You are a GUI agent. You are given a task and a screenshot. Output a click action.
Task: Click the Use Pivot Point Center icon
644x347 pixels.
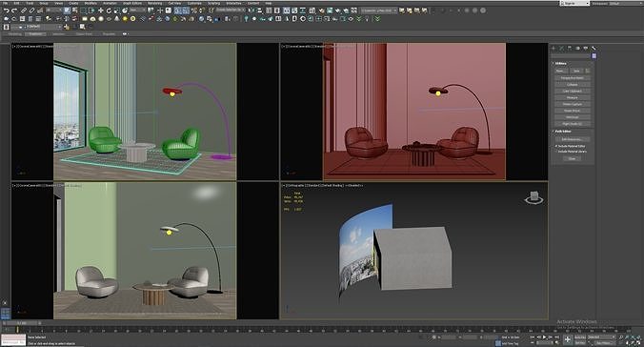coord(151,10)
